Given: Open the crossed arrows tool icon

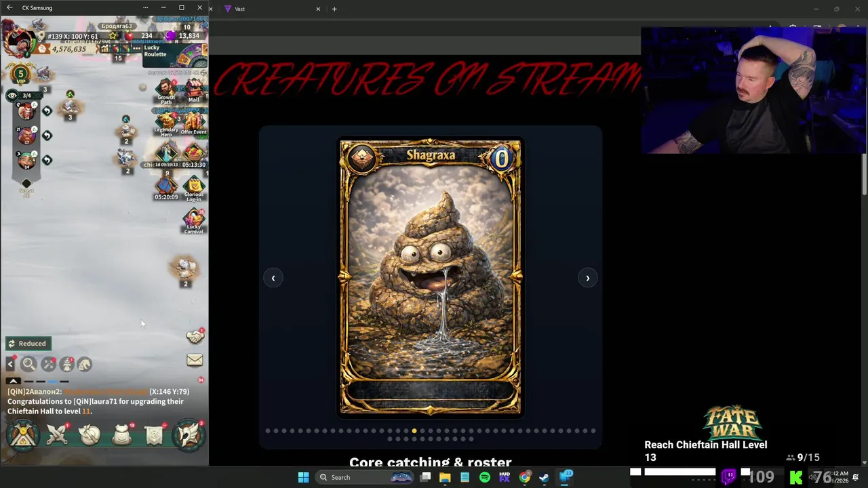Looking at the screenshot, I should (x=48, y=365).
